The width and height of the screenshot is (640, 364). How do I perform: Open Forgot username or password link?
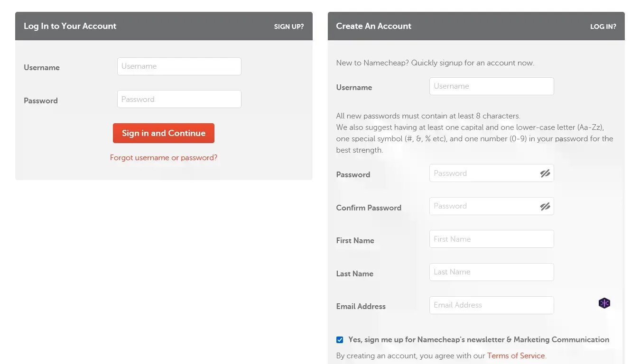click(164, 157)
